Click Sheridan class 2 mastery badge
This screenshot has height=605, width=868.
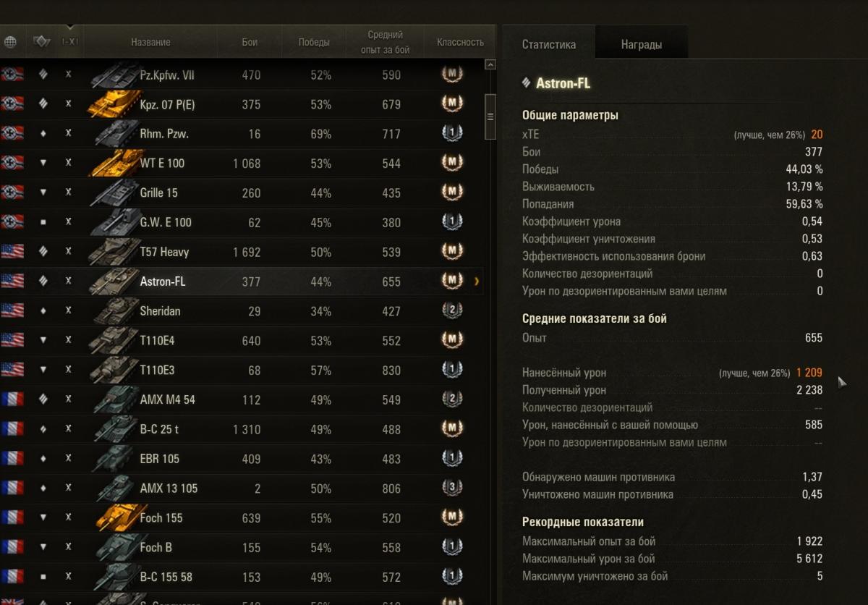tap(452, 310)
